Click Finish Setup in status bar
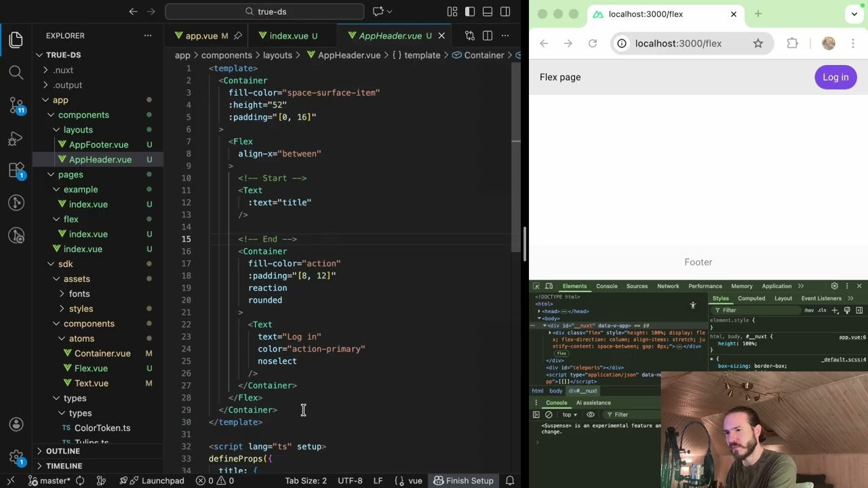The width and height of the screenshot is (868, 488). tap(464, 481)
